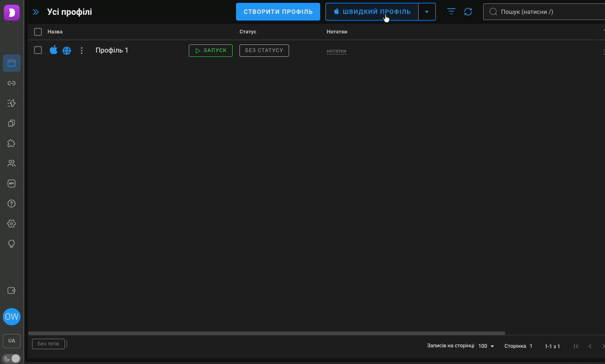Open the proxies chain-link sidebar icon
The height and width of the screenshot is (364, 605).
(11, 83)
